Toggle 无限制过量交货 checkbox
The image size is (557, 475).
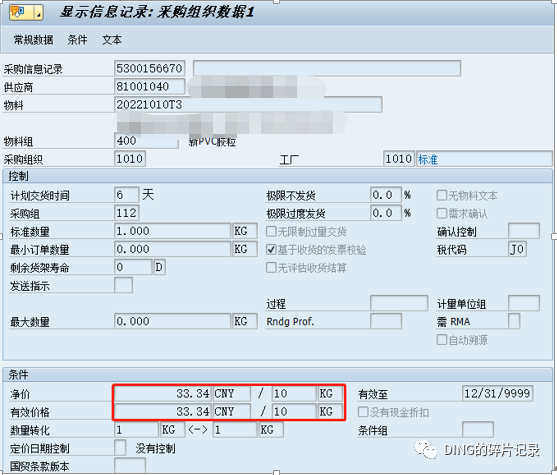(271, 232)
